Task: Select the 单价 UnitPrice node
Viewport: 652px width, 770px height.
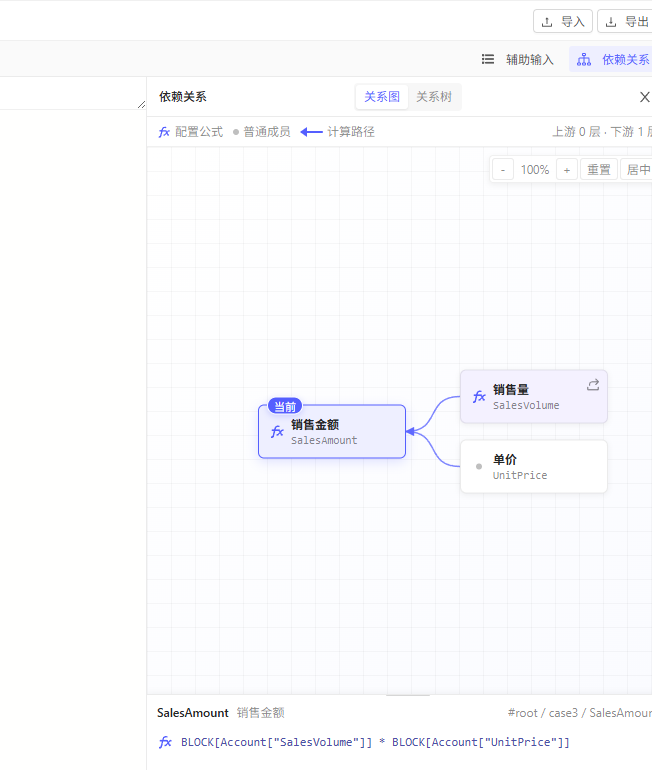Action: click(x=534, y=467)
